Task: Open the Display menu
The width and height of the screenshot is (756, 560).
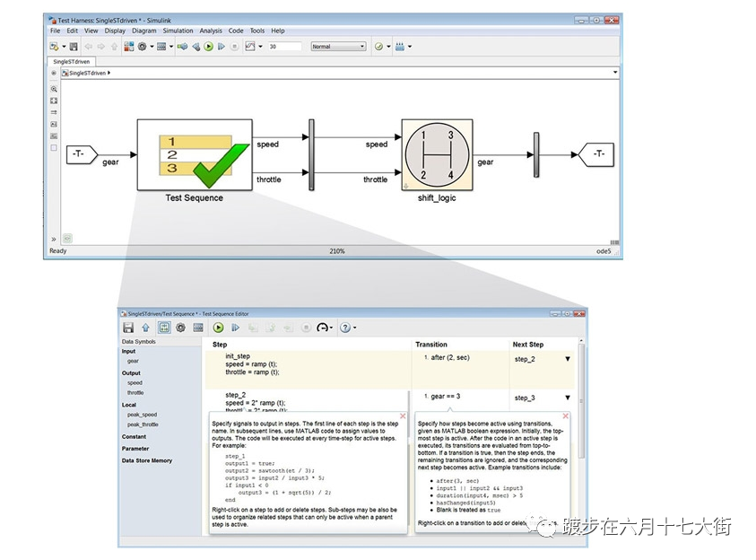Action: pos(115,31)
